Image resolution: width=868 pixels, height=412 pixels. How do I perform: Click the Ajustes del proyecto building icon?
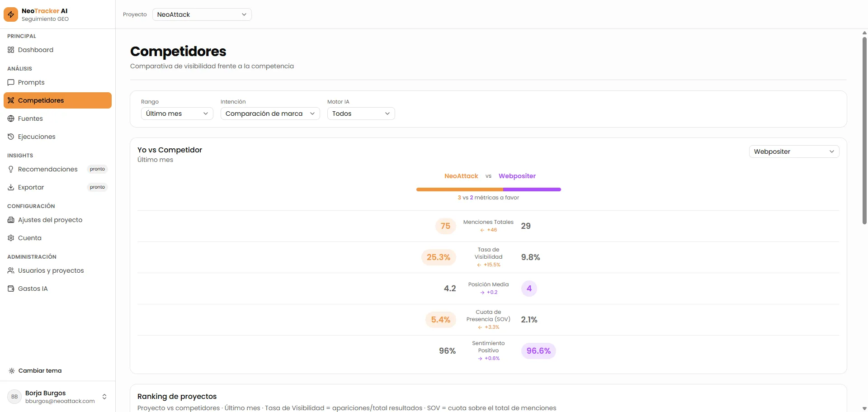tap(11, 220)
